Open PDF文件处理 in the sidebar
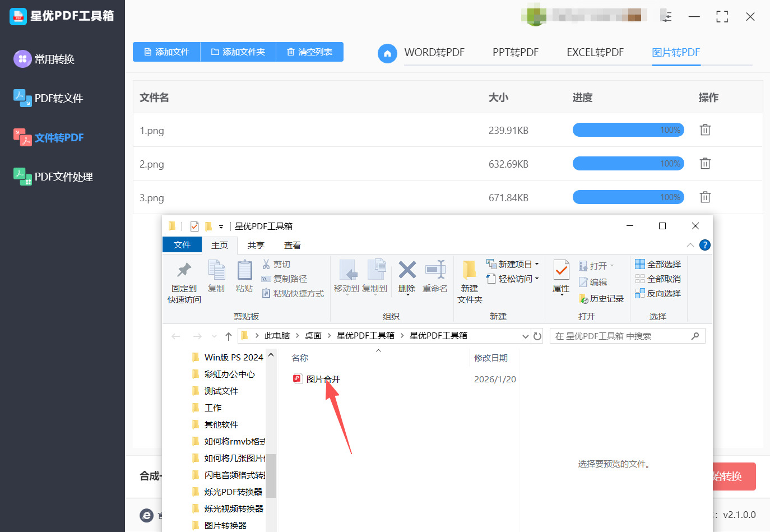 pos(53,177)
